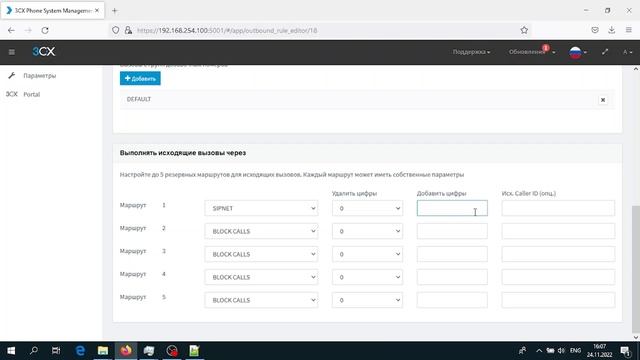Open the ENG language indicator
This screenshot has height=360, width=640.
[575, 351]
